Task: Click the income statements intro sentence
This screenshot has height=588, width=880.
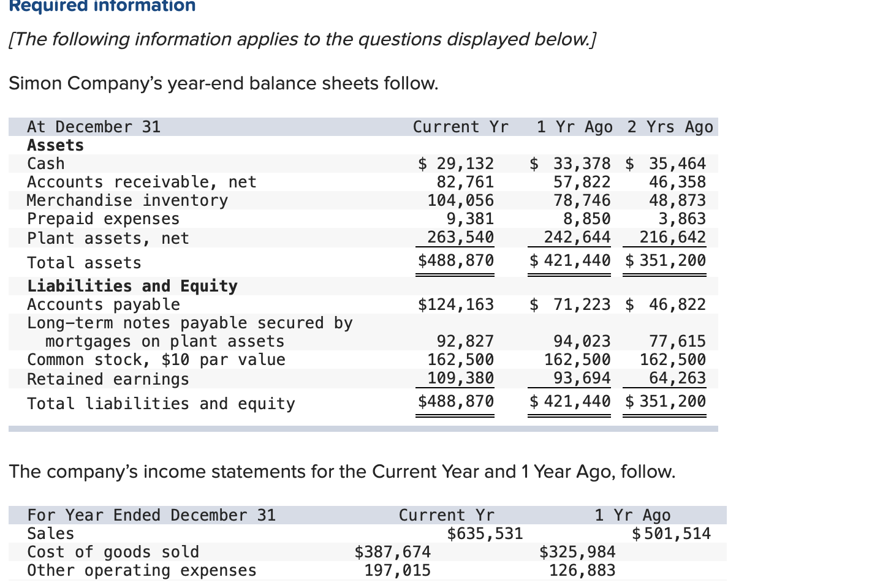Action: 342,472
